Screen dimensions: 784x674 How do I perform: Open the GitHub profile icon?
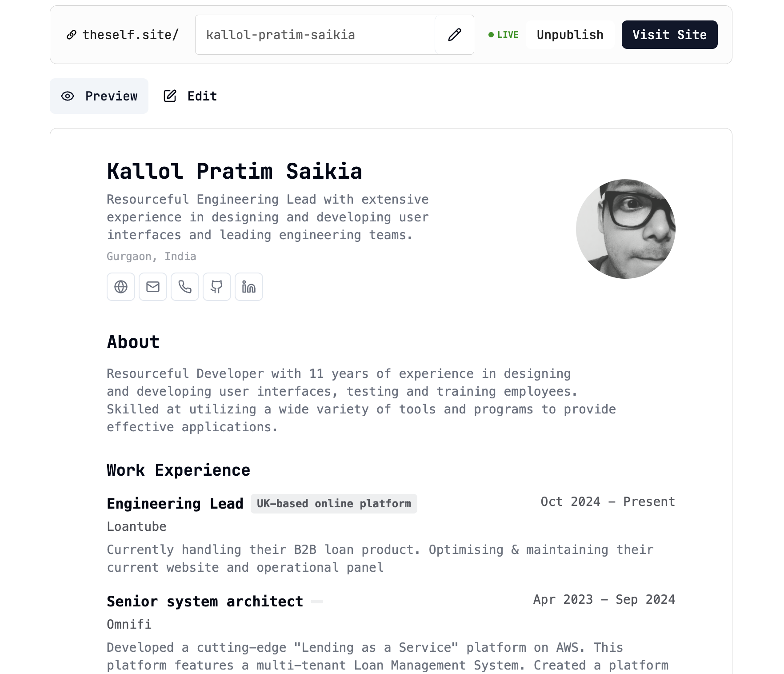point(217,287)
